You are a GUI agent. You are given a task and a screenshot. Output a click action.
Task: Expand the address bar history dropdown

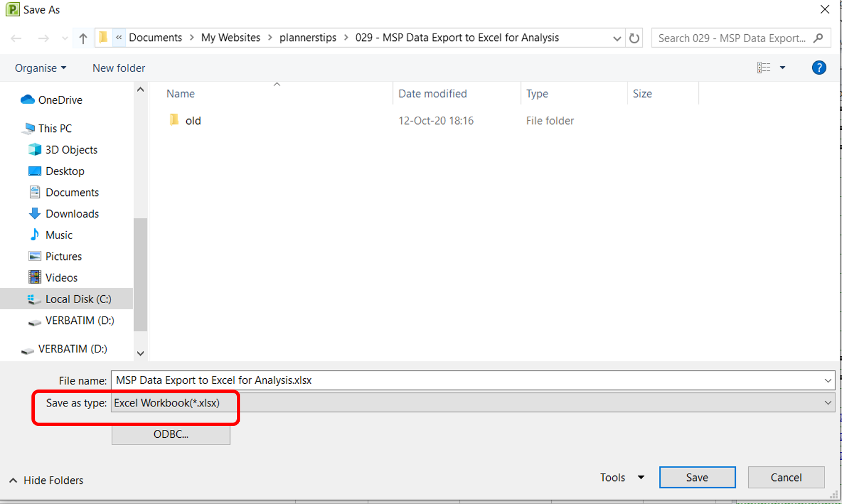coord(617,38)
